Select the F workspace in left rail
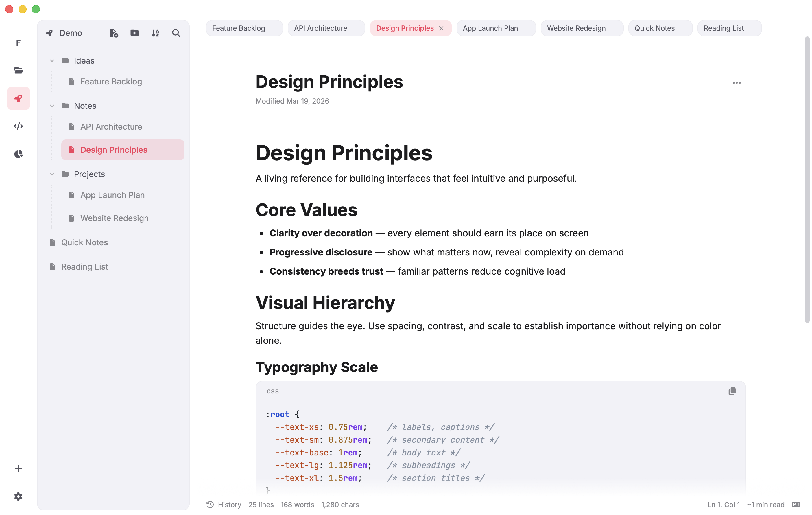The height and width of the screenshot is (515, 812). (x=18, y=43)
